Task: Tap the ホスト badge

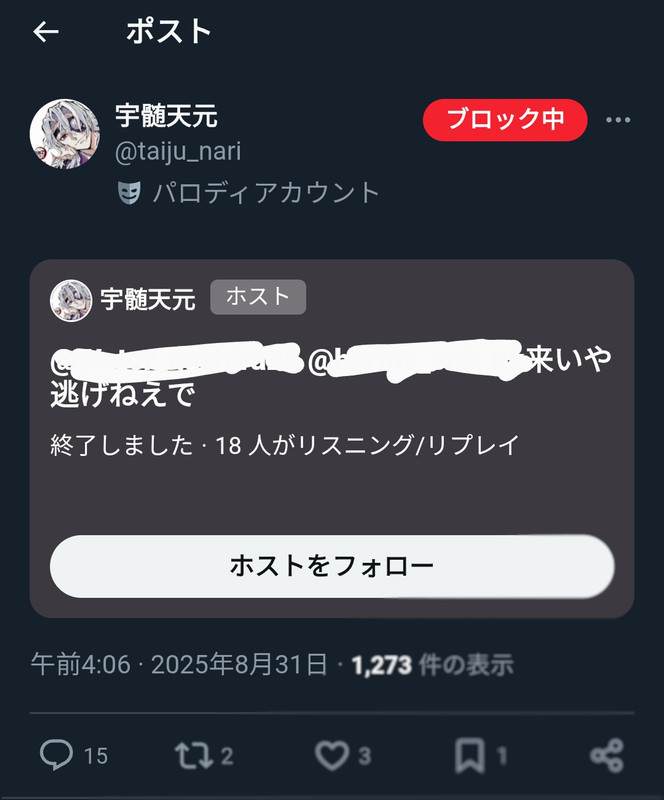Action: [258, 297]
